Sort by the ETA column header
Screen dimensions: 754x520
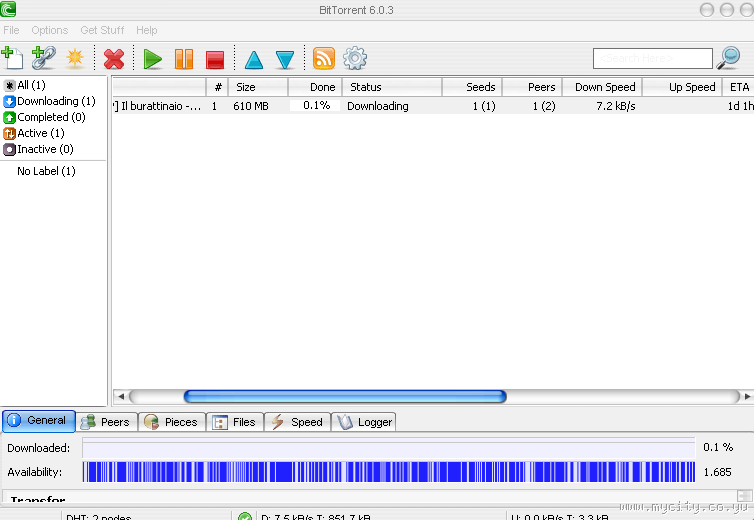tap(739, 87)
